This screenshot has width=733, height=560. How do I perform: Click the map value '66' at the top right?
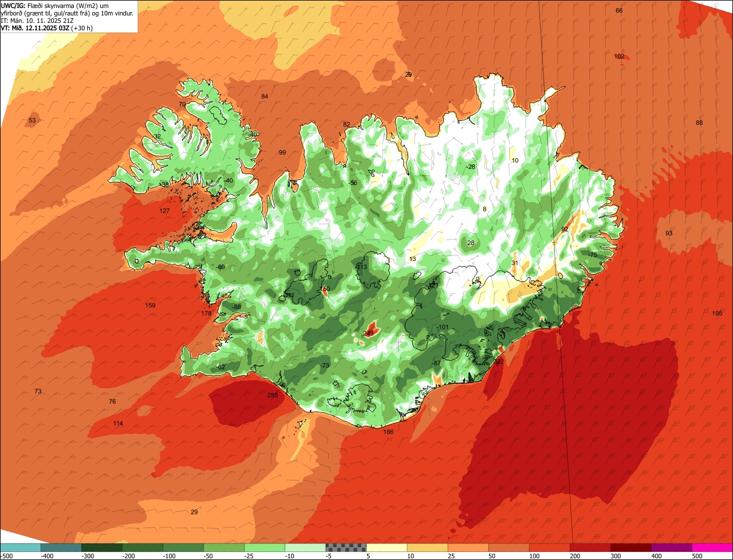pyautogui.click(x=619, y=10)
